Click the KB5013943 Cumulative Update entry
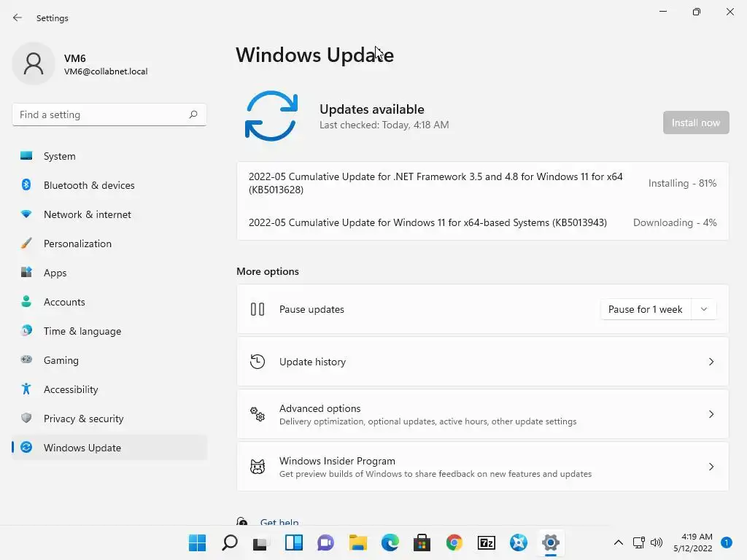 click(x=427, y=222)
